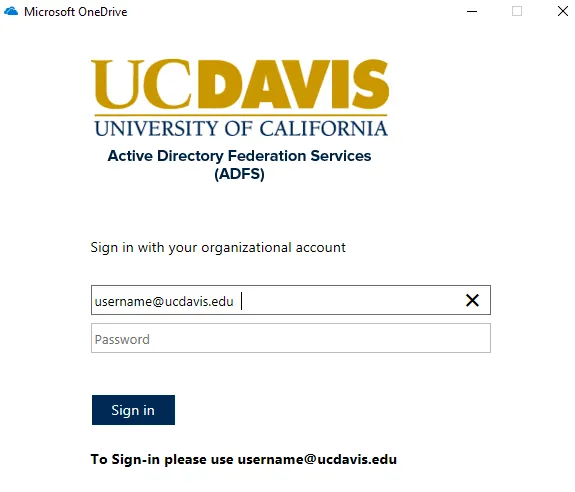Clear the username field with the X icon

pos(472,300)
